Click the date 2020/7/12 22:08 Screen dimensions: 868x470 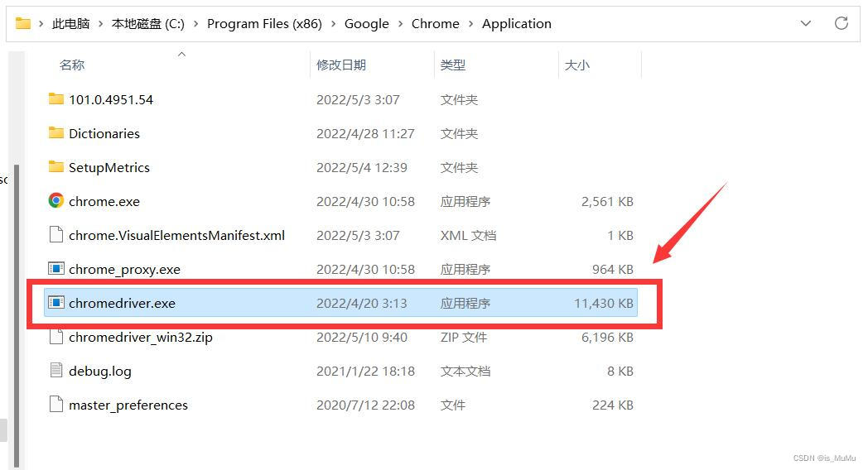365,405
